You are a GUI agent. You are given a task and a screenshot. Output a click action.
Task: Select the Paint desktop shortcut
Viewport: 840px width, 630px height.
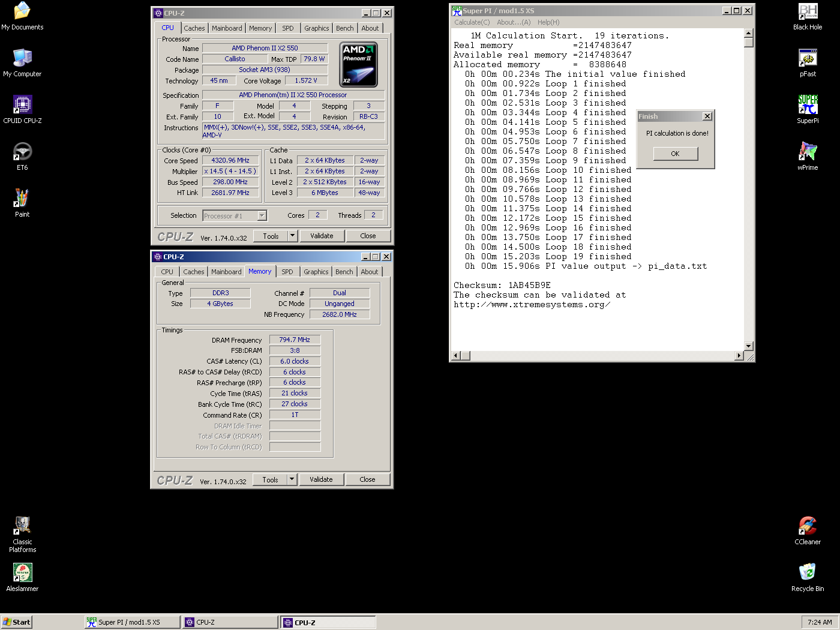coord(22,203)
